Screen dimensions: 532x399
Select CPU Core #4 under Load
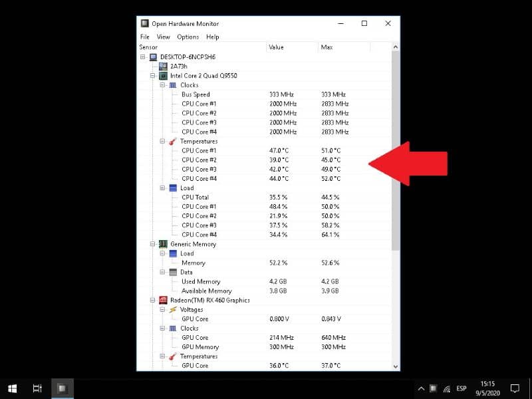pos(264,235)
